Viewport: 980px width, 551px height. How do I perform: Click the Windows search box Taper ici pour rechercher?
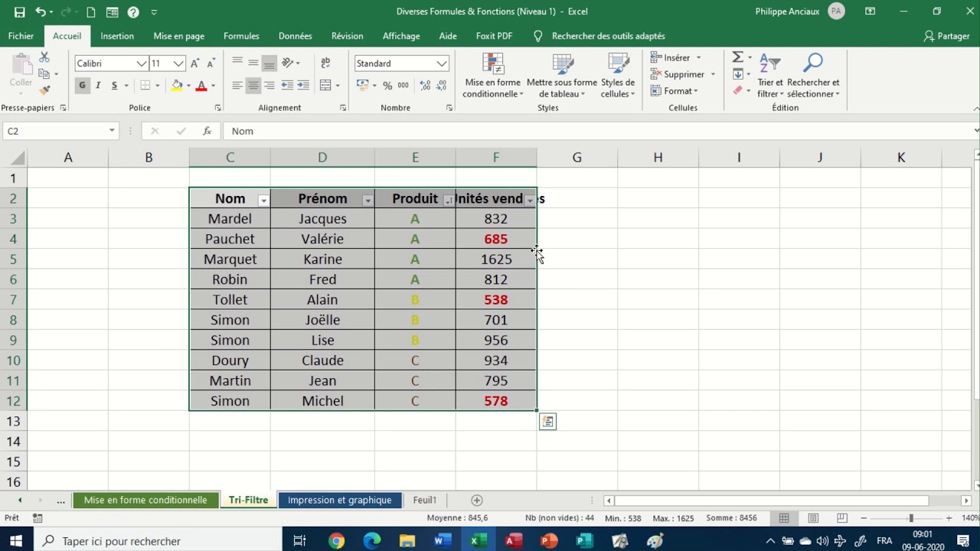click(158, 541)
